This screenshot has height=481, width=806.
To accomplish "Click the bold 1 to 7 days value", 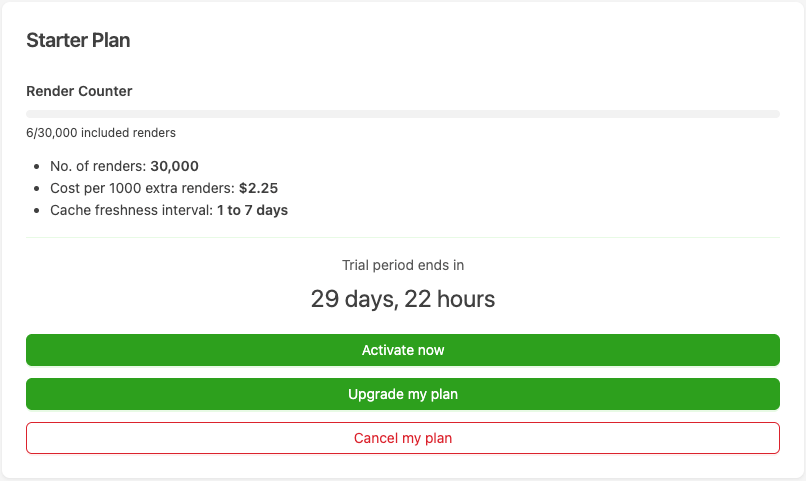I will pyautogui.click(x=252, y=210).
